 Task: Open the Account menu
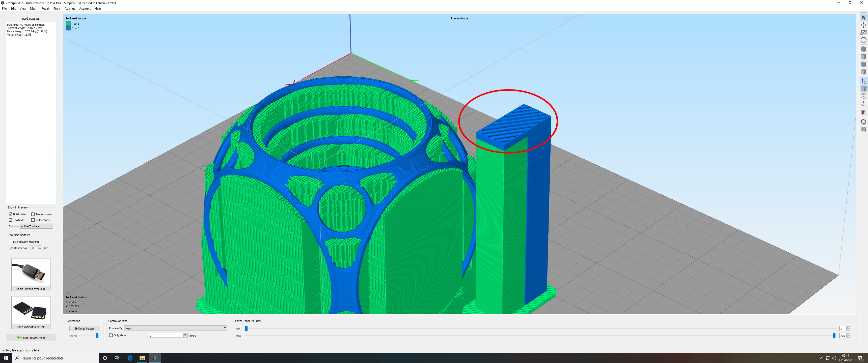[85, 9]
